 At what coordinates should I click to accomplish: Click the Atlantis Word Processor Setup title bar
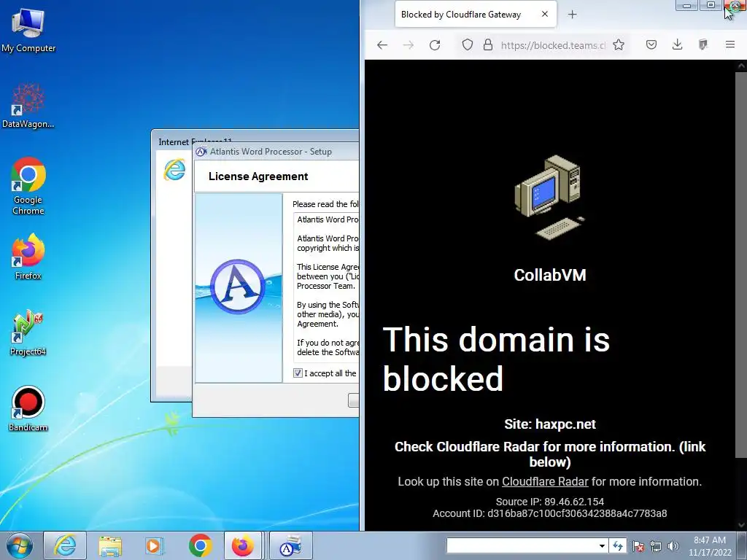276,152
